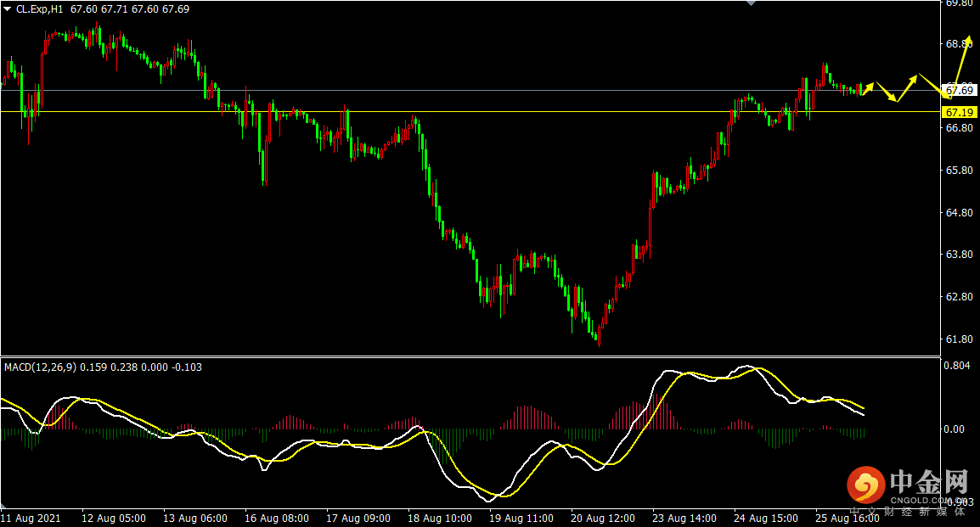Click the MACD scale value 0.804
Viewport: 980px width, 527px height.
coord(957,365)
